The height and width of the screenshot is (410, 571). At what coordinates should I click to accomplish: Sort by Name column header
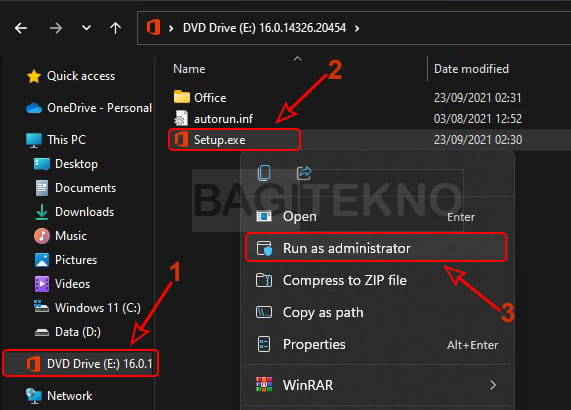click(x=189, y=69)
